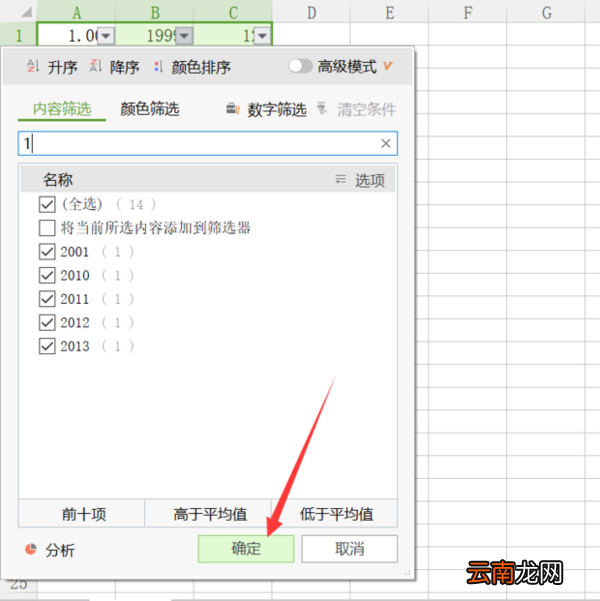Image resolution: width=600 pixels, height=601 pixels.
Task: Open the filter dropdown in cell A1
Action: click(x=106, y=36)
